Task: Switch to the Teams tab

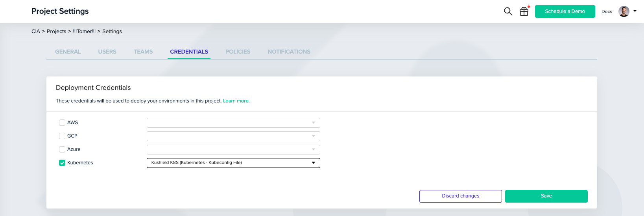Action: point(143,52)
